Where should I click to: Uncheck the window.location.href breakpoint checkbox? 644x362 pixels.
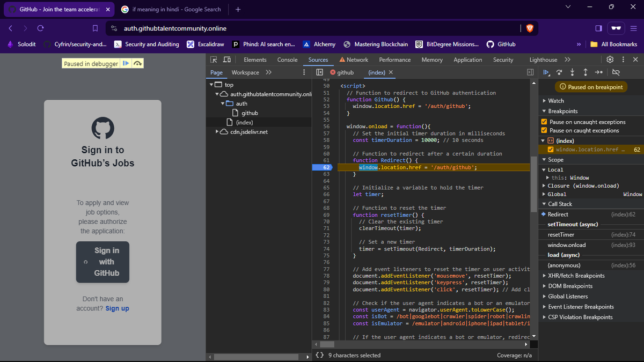click(x=551, y=150)
